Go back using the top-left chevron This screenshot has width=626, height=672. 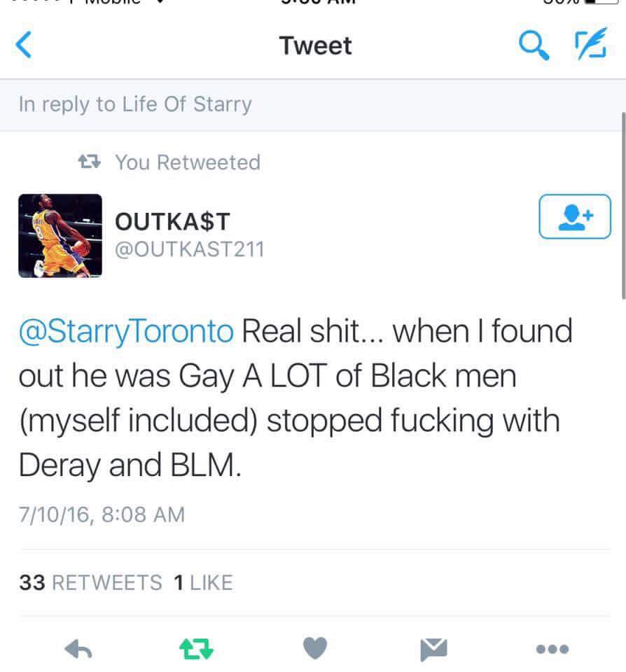[24, 46]
